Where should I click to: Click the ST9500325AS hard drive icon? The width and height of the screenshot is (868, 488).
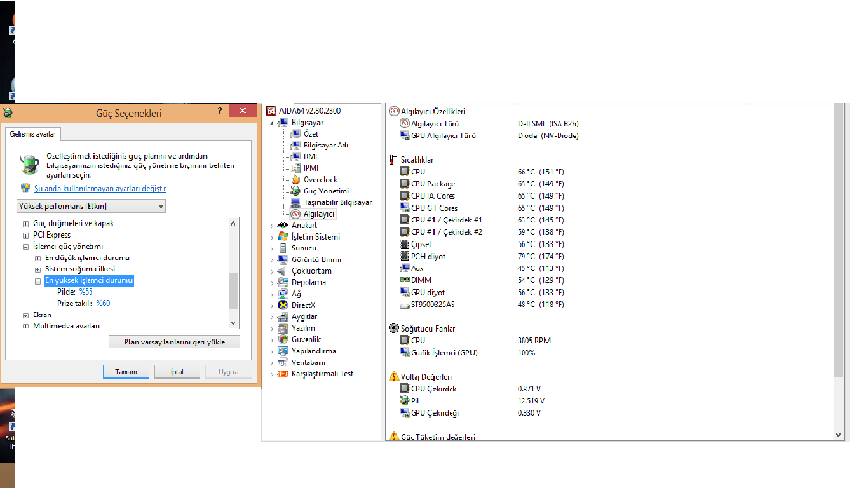pyautogui.click(x=405, y=305)
